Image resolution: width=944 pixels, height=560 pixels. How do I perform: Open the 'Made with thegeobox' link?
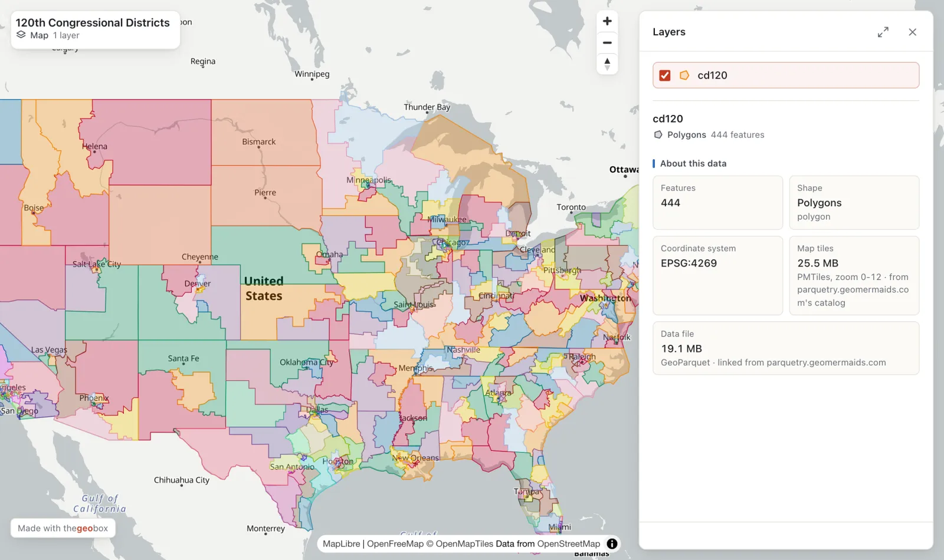click(63, 528)
